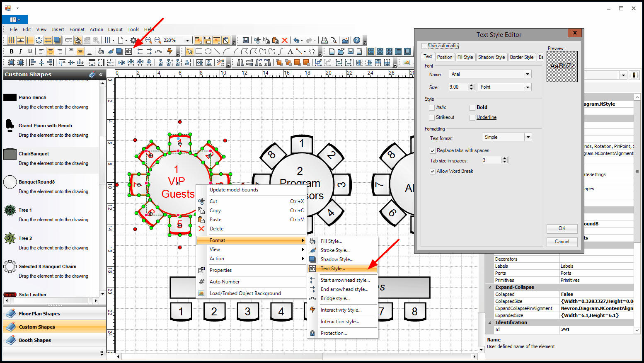644x363 pixels.
Task: Open the Floor Plan Shapes library
Action: coord(55,314)
